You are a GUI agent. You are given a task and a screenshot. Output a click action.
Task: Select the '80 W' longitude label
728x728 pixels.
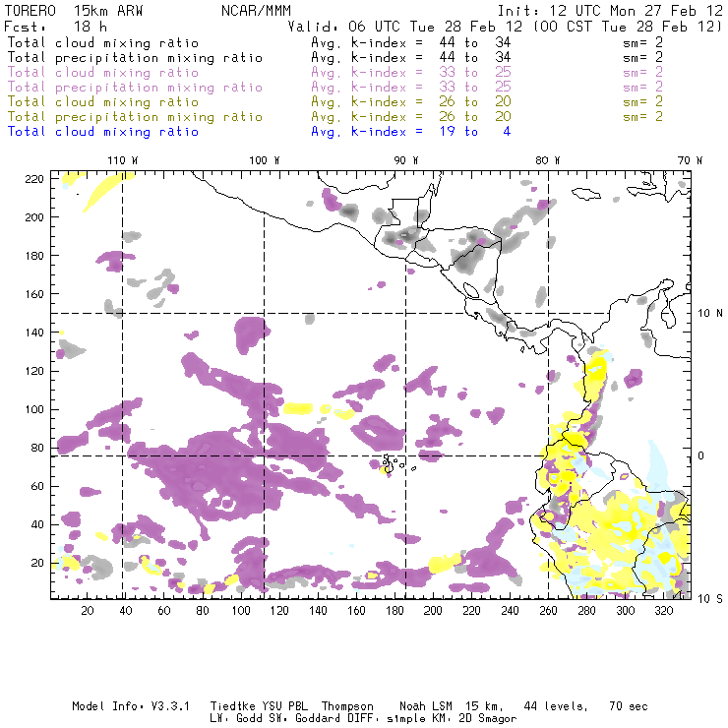(x=547, y=160)
